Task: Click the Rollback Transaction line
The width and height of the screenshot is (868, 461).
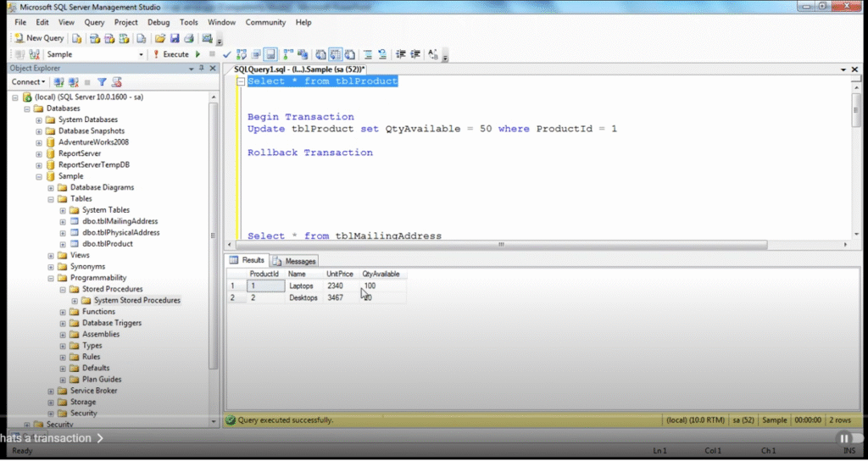Action: coord(310,153)
